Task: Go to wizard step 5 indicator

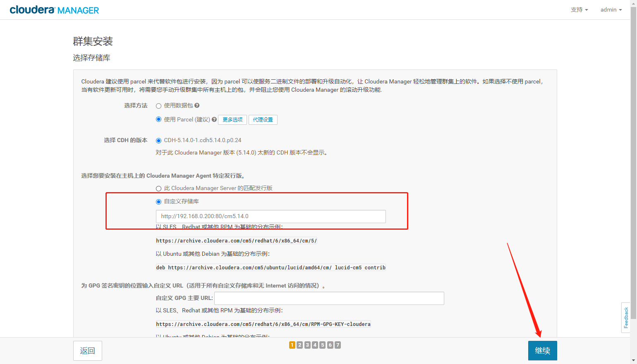Action: click(323, 345)
